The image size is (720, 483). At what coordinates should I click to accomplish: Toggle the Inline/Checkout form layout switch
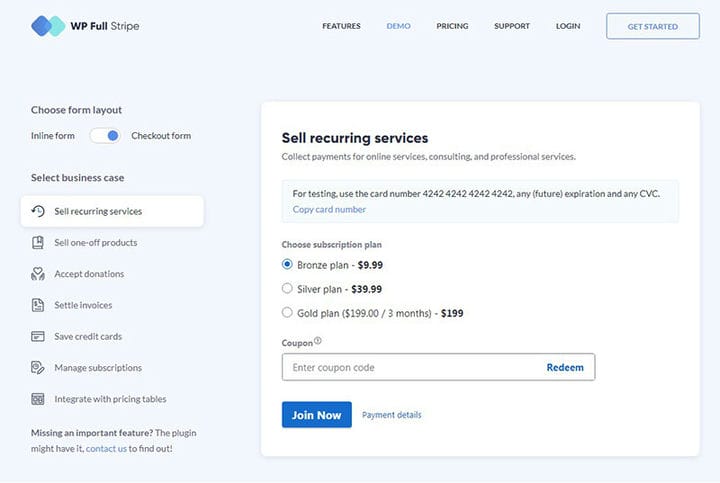tap(105, 136)
